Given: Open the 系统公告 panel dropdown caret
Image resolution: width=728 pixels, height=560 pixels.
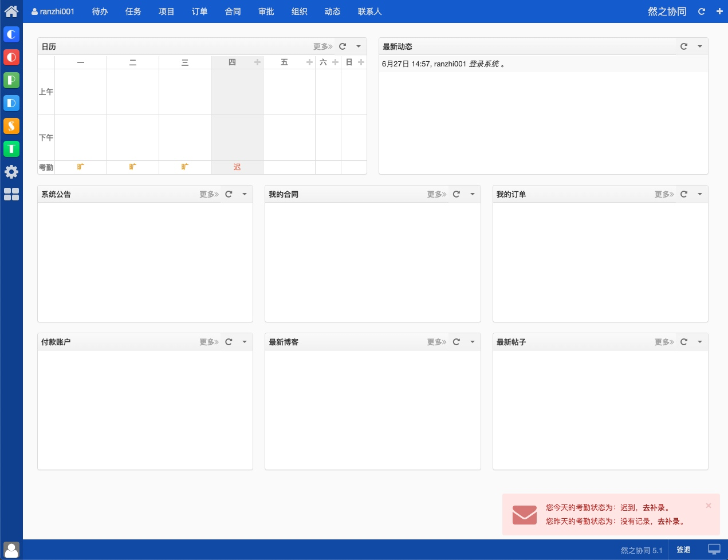Looking at the screenshot, I should tap(245, 194).
